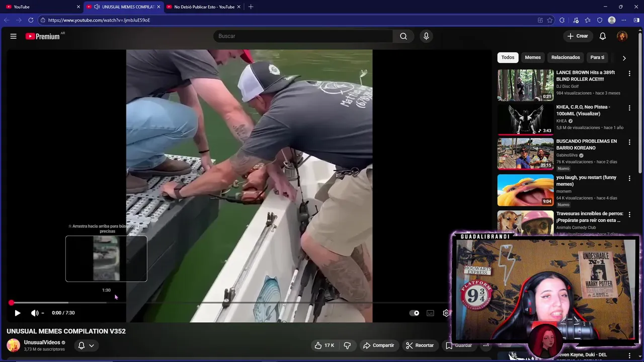The height and width of the screenshot is (362, 644).
Task: Open the browser profile avatar
Action: click(612, 20)
